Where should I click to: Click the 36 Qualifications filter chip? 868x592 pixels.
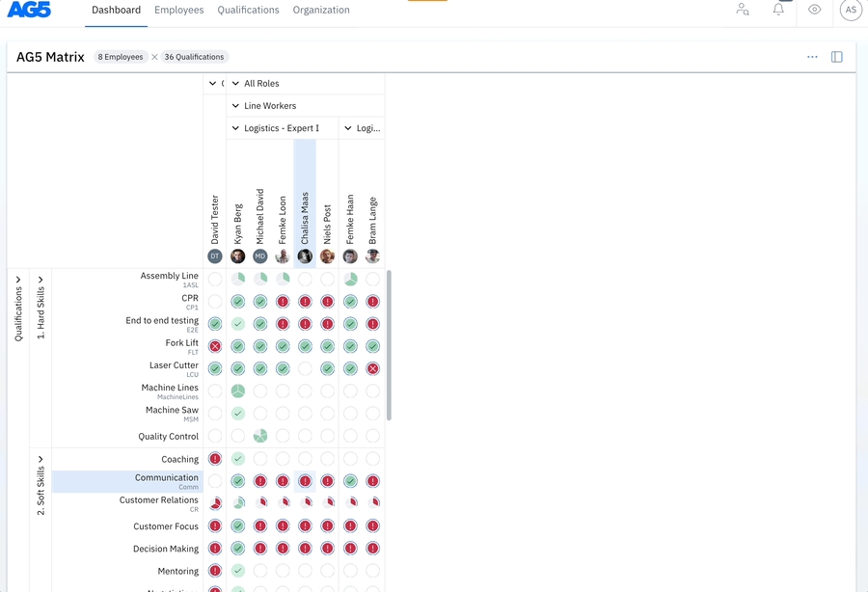[x=194, y=57]
